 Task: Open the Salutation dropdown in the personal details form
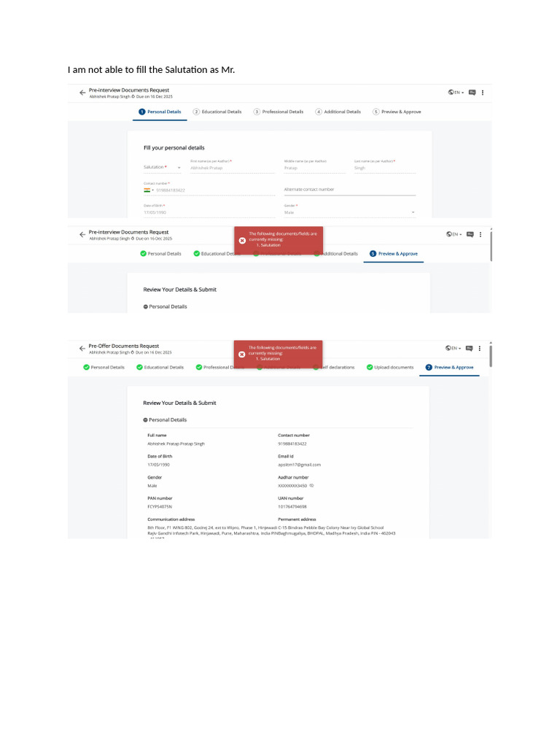click(x=163, y=167)
